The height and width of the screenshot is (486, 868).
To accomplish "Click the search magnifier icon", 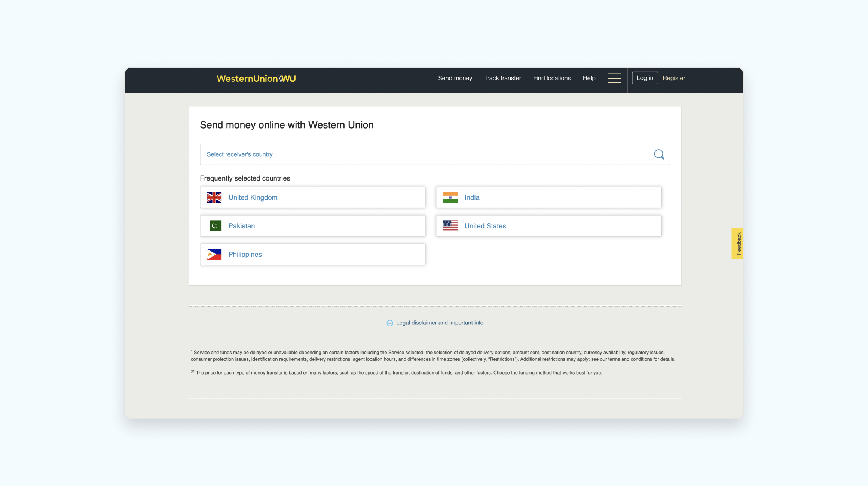I will (659, 154).
